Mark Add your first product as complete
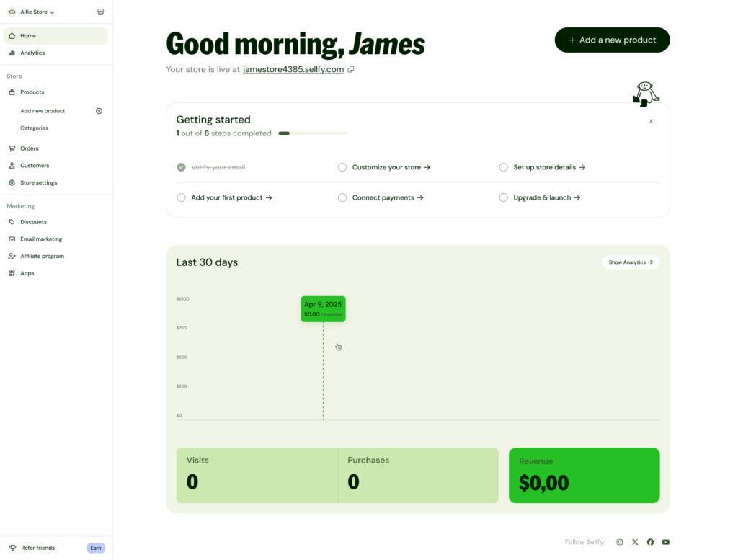This screenshot has height=560, width=738. 181,197
